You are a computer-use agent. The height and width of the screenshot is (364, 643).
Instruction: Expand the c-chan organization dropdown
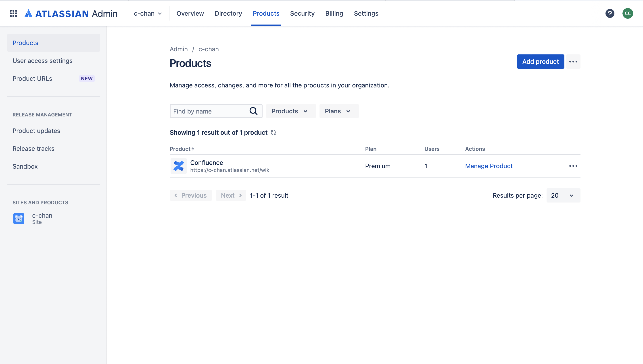148,13
